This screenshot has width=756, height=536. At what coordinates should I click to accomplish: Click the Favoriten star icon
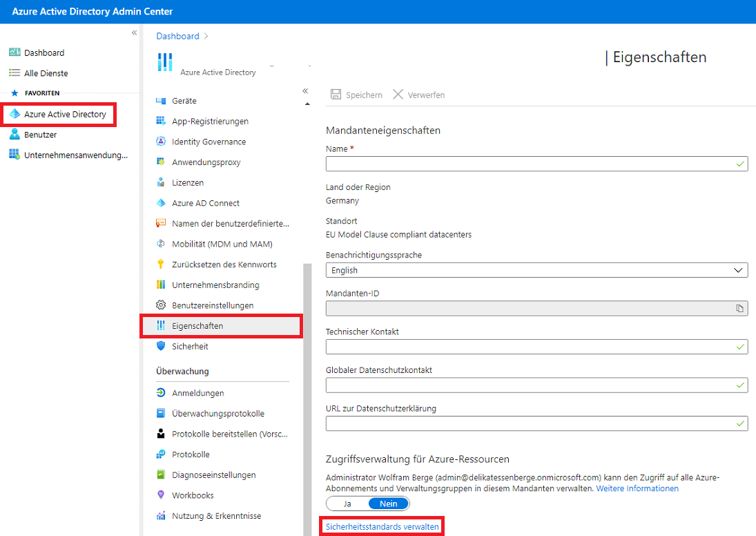pos(14,93)
